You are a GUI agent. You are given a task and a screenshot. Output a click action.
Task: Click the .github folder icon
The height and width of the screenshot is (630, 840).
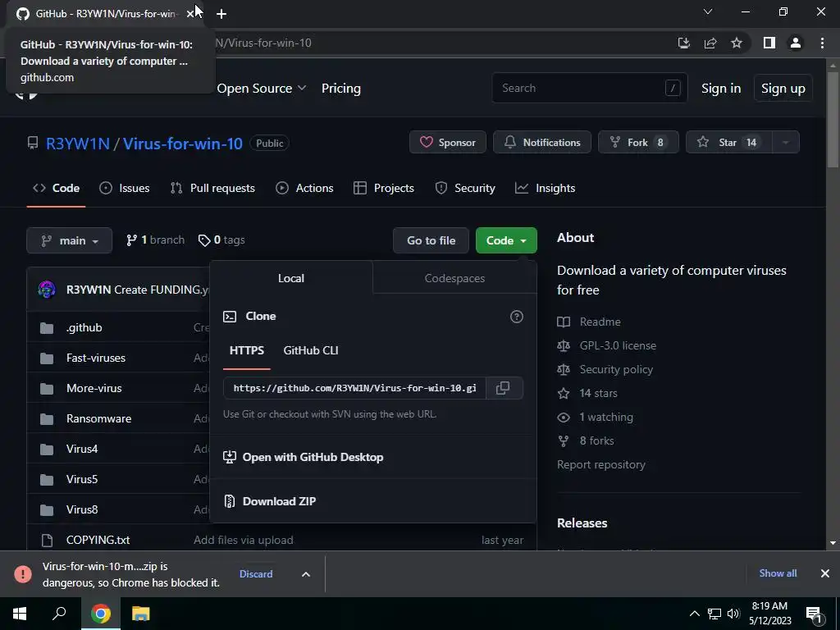pos(47,328)
